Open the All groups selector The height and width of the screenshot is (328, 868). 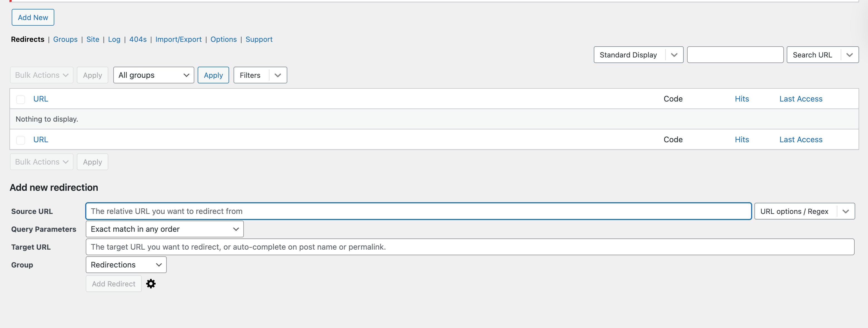(x=153, y=75)
